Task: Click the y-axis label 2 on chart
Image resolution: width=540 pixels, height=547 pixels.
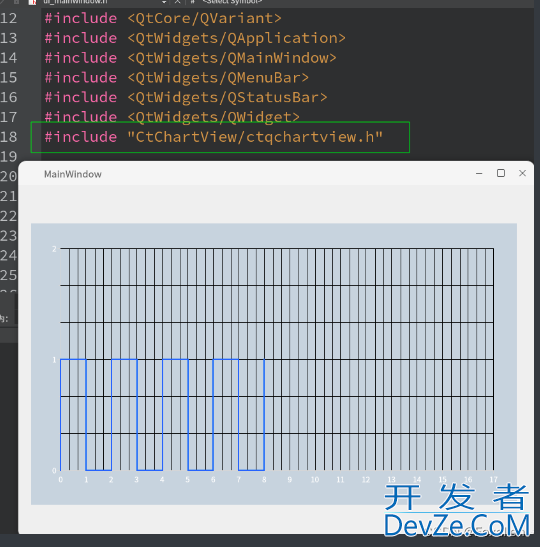Action: coord(54,249)
